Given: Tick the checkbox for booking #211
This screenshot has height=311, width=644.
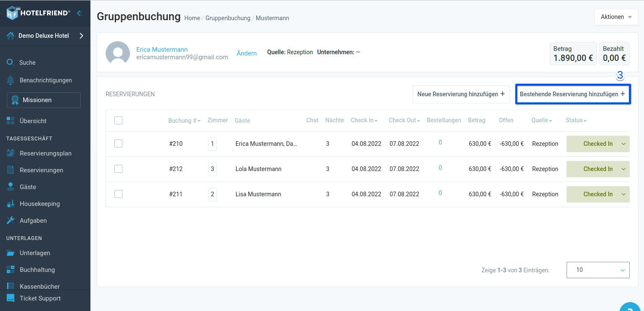Looking at the screenshot, I should click(x=119, y=194).
